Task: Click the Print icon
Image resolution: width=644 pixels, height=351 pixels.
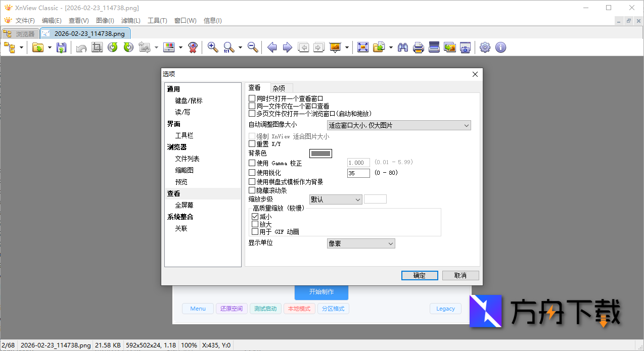Action: tap(418, 47)
